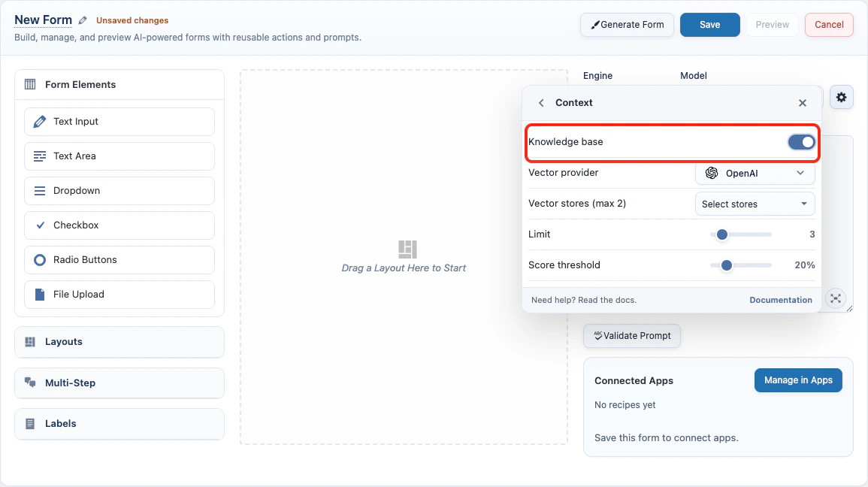The height and width of the screenshot is (487, 868).
Task: Click the back arrow in the Context panel
Action: coord(541,102)
